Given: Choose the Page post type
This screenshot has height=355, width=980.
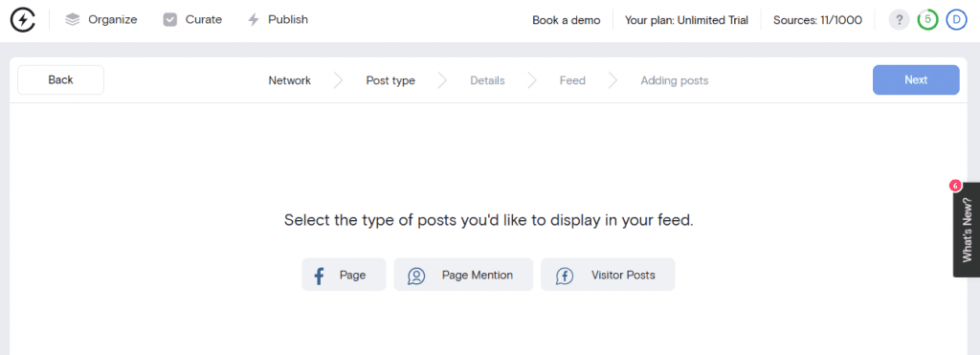Looking at the screenshot, I should 344,275.
